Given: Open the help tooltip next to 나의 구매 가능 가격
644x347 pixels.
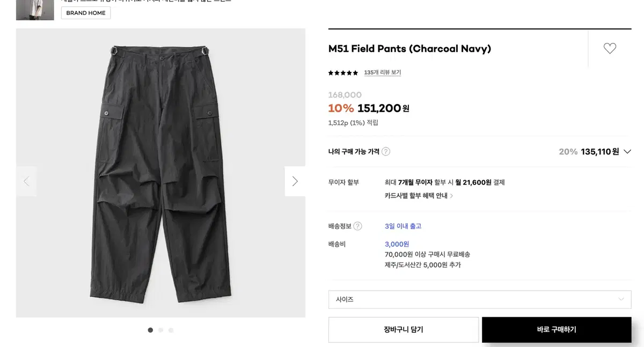Looking at the screenshot, I should (x=386, y=151).
